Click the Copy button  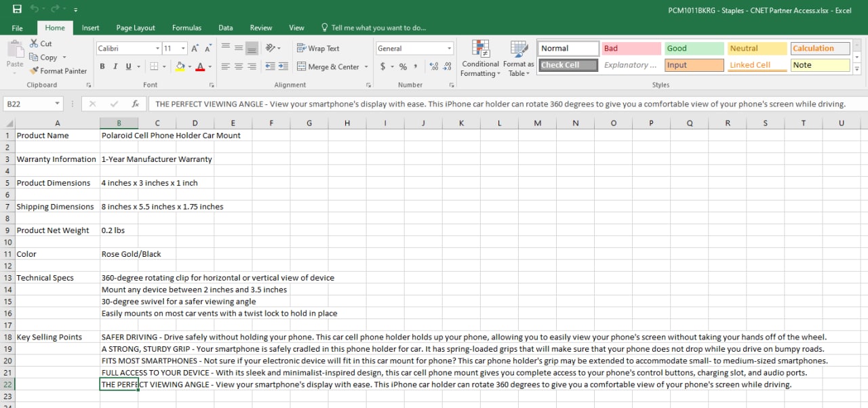point(43,58)
